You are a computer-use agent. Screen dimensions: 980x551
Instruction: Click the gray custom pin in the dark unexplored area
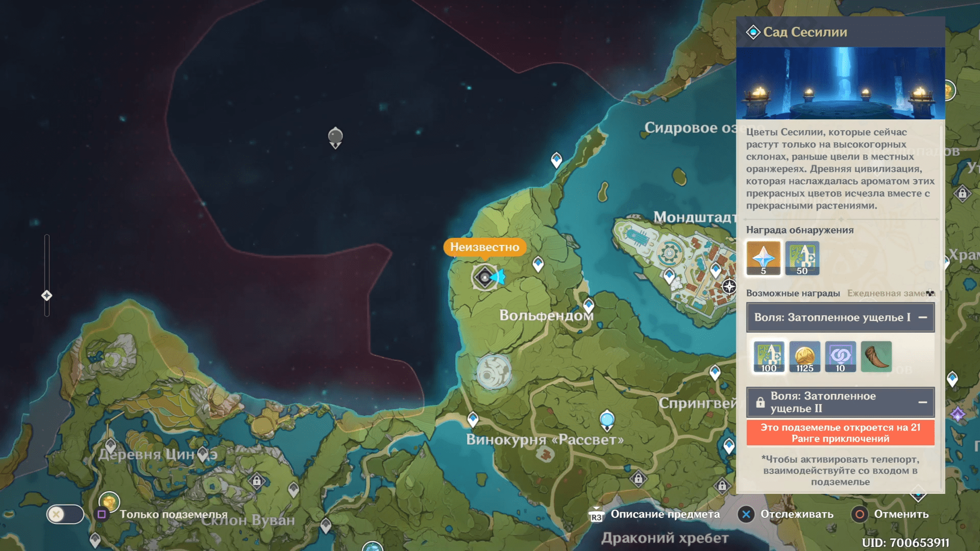[335, 137]
